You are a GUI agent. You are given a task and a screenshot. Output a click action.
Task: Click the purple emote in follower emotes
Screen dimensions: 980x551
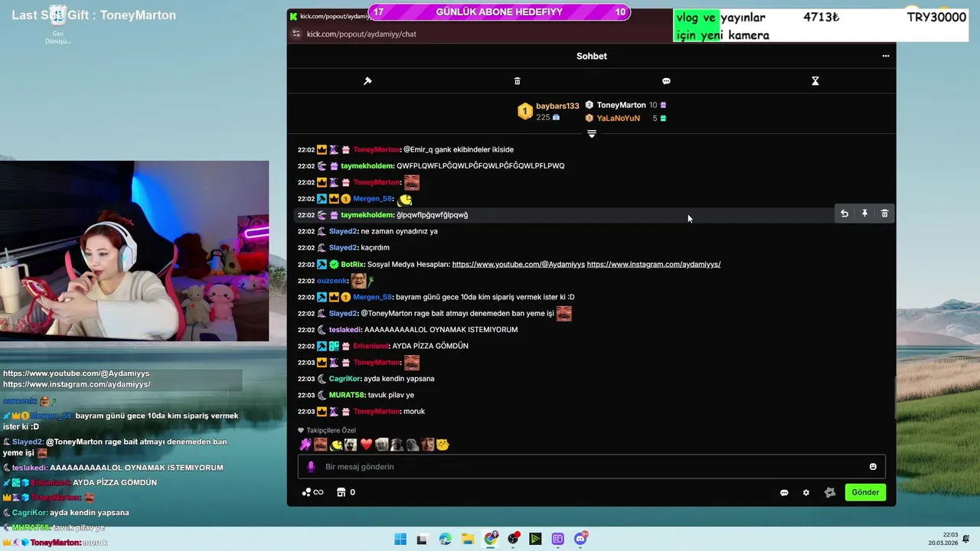pos(305,445)
